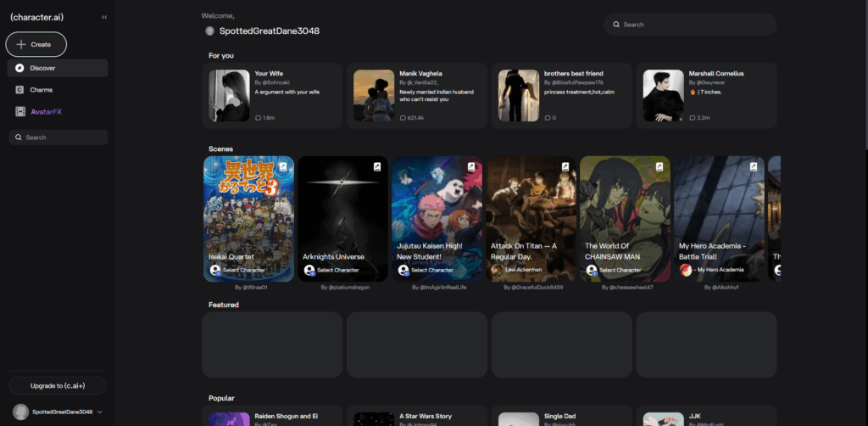868x426 pixels.
Task: Open A Star Wars Story popular card
Action: 417,416
